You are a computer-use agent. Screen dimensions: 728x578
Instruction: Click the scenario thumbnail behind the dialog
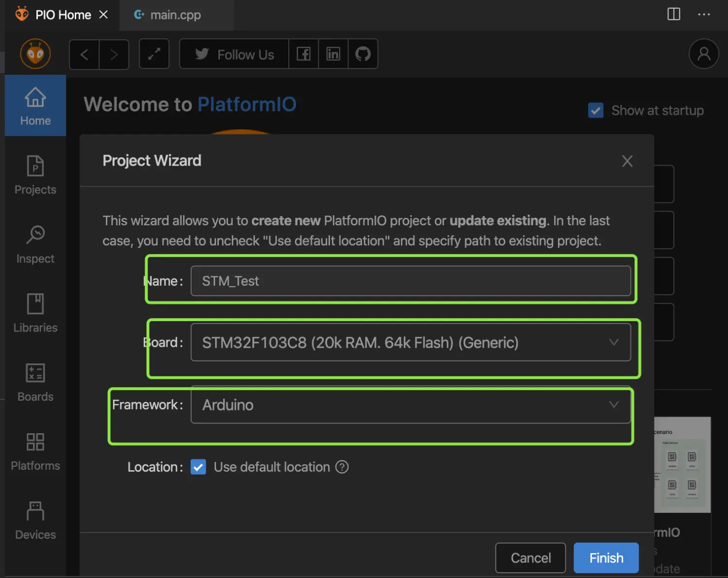point(682,464)
